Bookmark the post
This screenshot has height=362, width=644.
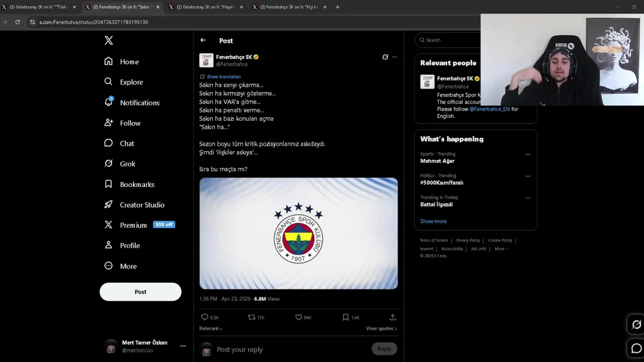coord(346,317)
